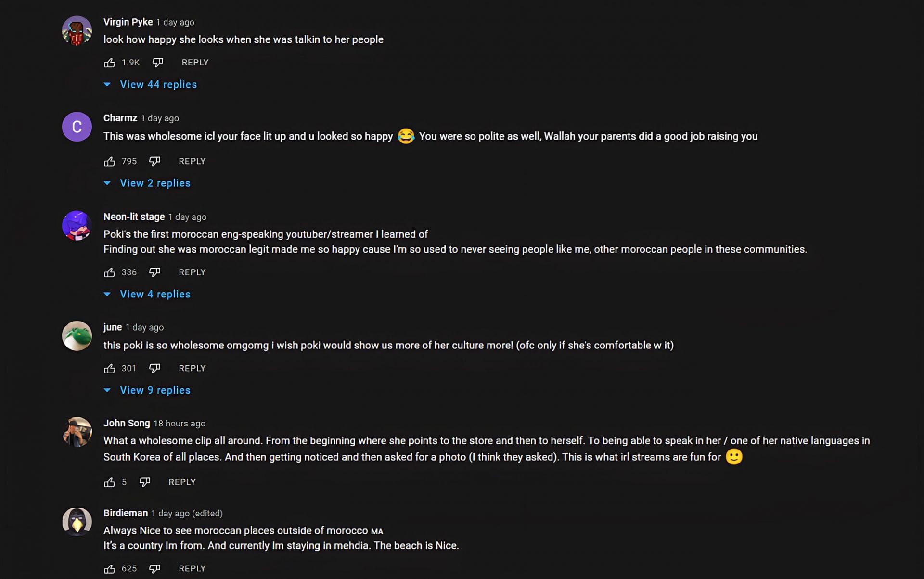
Task: Like the comment by Charmz
Action: (110, 161)
